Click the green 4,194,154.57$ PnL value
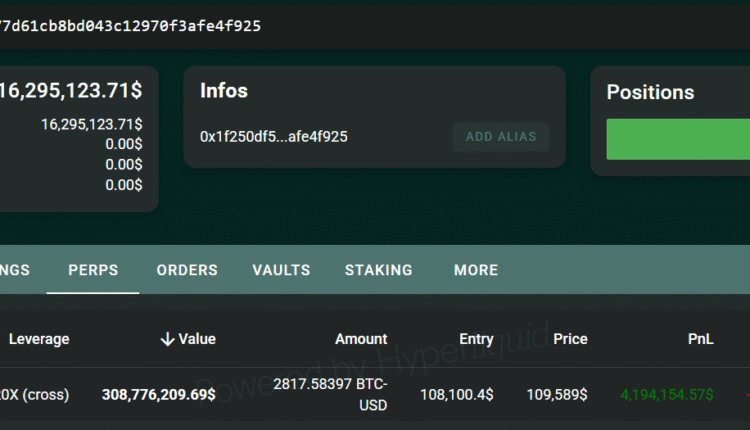The width and height of the screenshot is (750, 430). 666,395
